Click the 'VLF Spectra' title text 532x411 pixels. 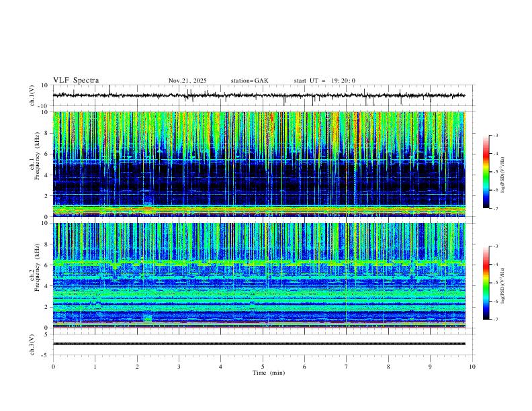click(x=76, y=81)
